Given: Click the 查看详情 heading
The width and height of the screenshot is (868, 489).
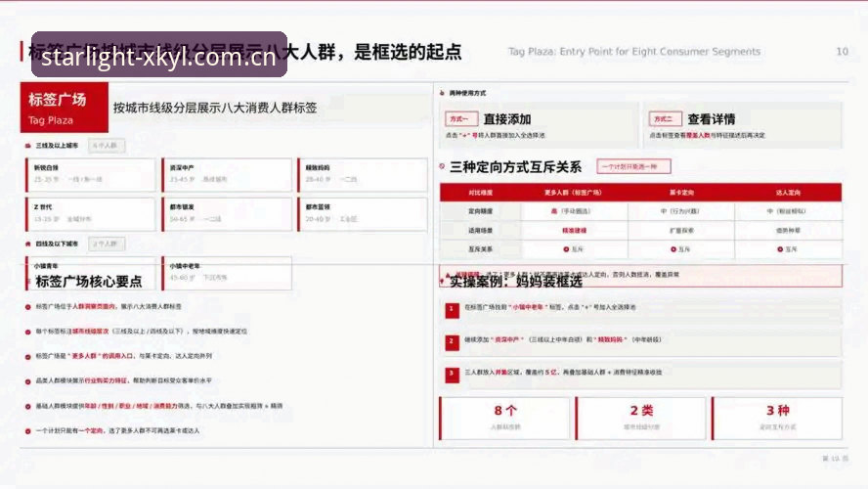Looking at the screenshot, I should pos(712,119).
